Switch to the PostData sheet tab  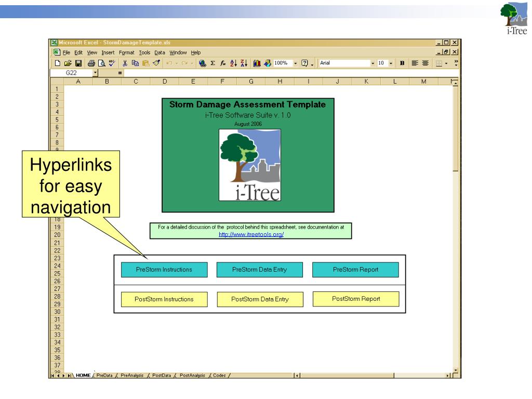162,375
